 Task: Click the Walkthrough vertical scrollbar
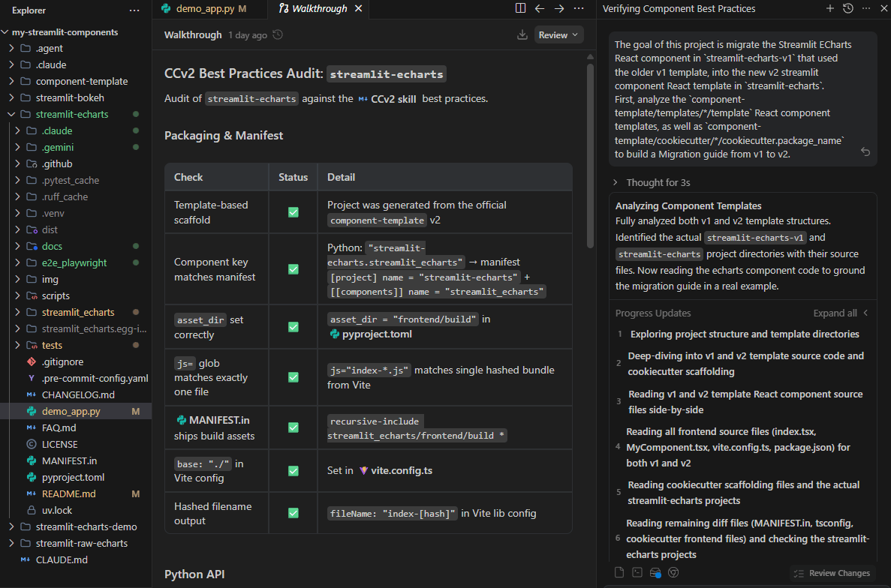coord(590,150)
